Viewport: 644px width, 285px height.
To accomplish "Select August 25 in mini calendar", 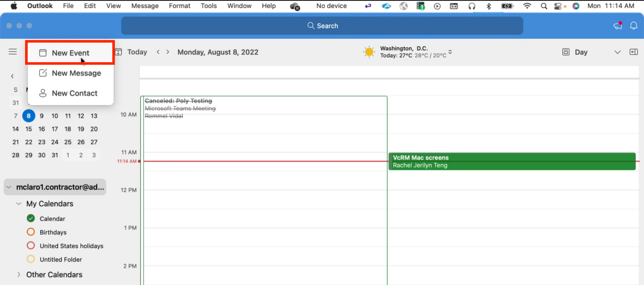I will point(68,142).
